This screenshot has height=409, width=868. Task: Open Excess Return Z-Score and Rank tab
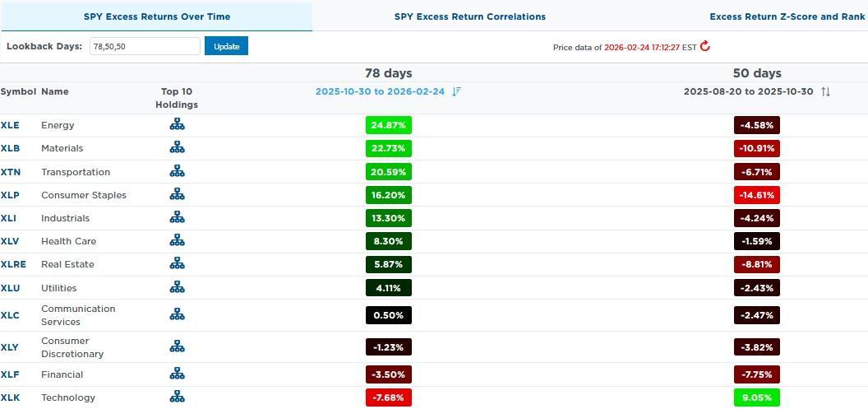point(786,16)
